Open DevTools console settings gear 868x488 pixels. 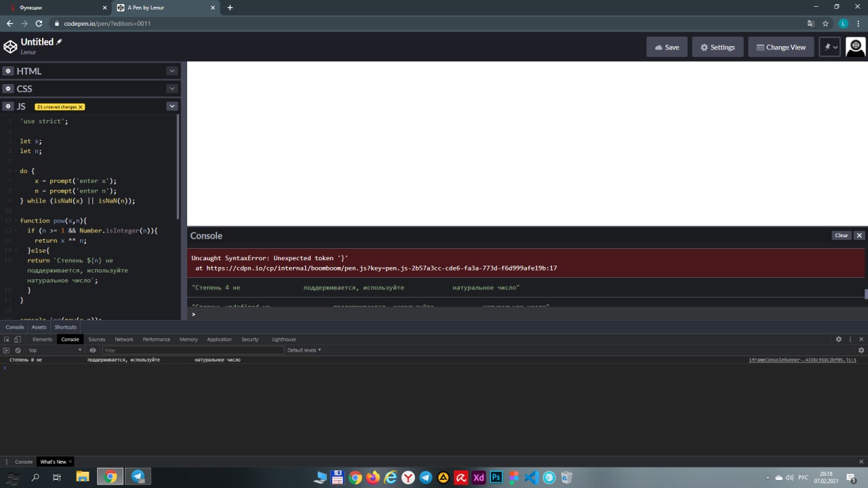pyautogui.click(x=861, y=350)
